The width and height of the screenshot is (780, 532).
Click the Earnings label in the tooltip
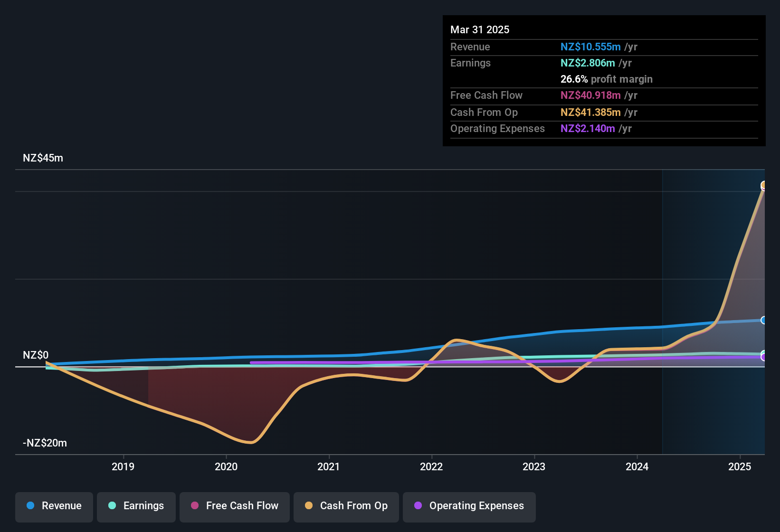pos(470,63)
